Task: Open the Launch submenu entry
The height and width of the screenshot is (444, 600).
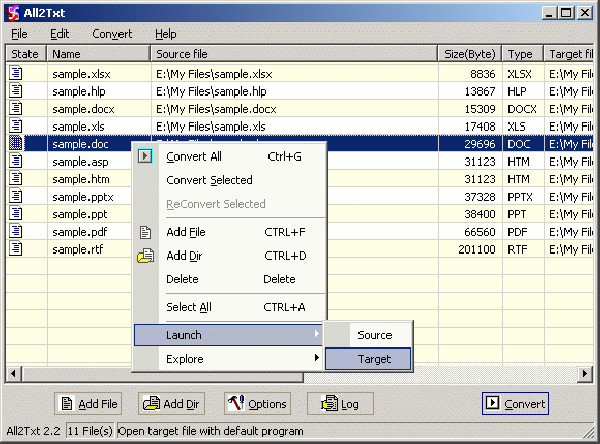Action: tap(230, 335)
